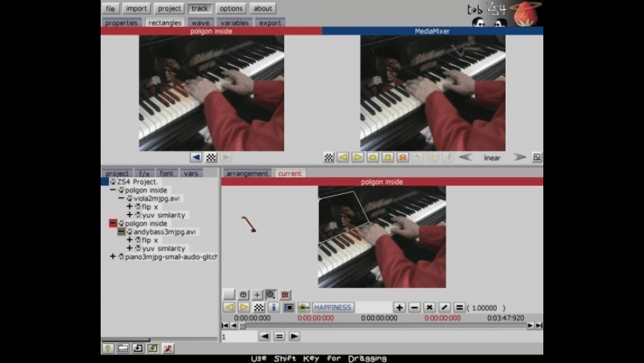Open the track menu
Viewport: 644px width, 363px height.
200,8
